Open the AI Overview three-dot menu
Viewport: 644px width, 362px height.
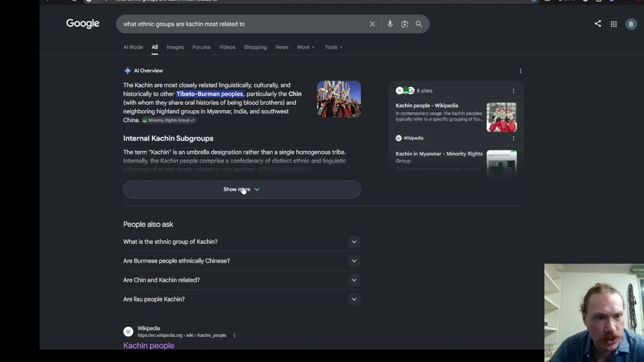point(520,71)
